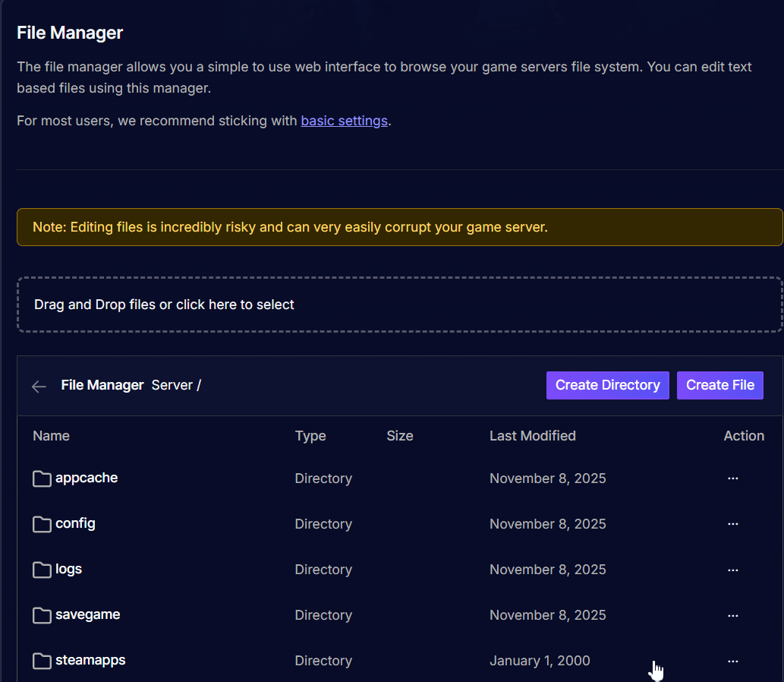The width and height of the screenshot is (784, 682).
Task: Select the File Manager breadcrumb label
Action: [102, 385]
